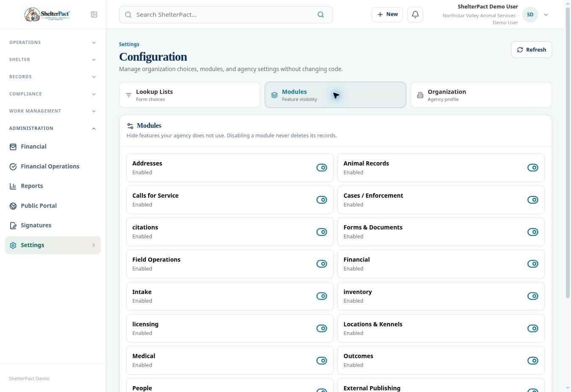Click the Signatures pen icon
571x392 pixels.
point(13,225)
